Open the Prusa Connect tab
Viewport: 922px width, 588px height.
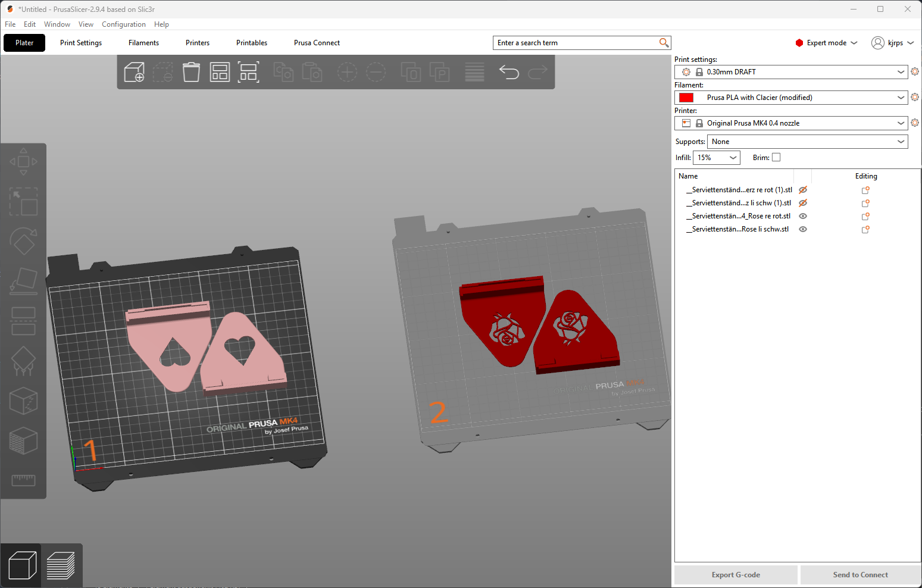317,43
